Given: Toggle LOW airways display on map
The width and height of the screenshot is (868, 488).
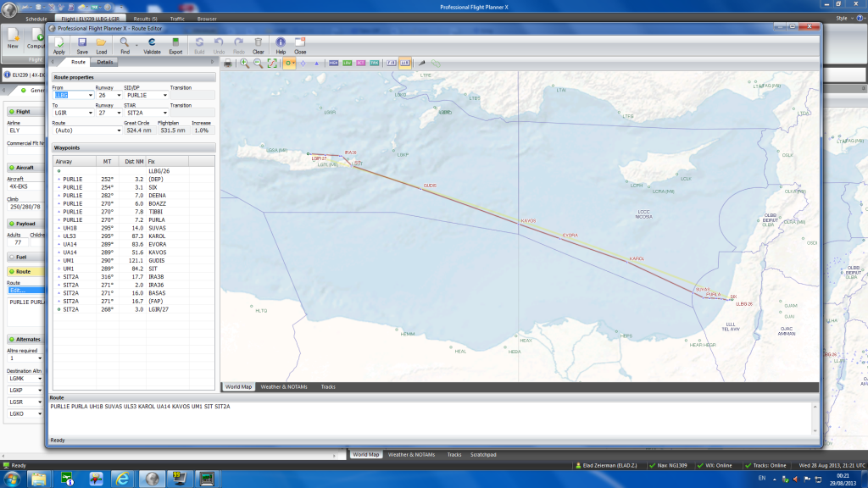Looking at the screenshot, I should tap(348, 64).
